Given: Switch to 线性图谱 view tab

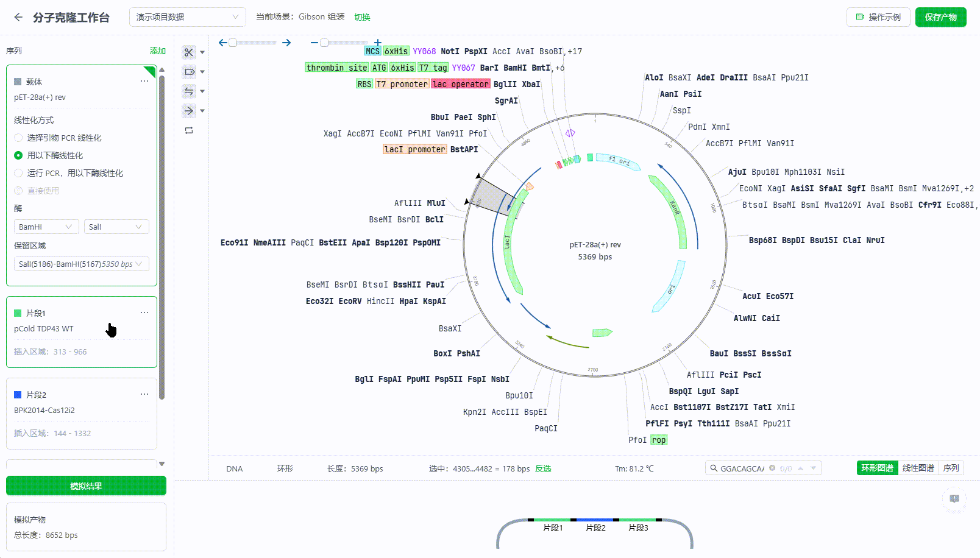Looking at the screenshot, I should point(918,468).
